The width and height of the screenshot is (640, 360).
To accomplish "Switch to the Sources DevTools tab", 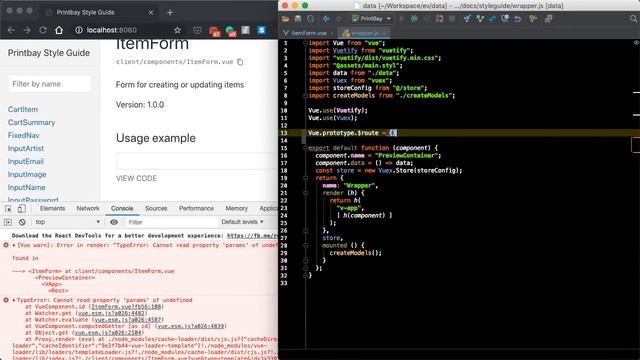I will 156,209.
